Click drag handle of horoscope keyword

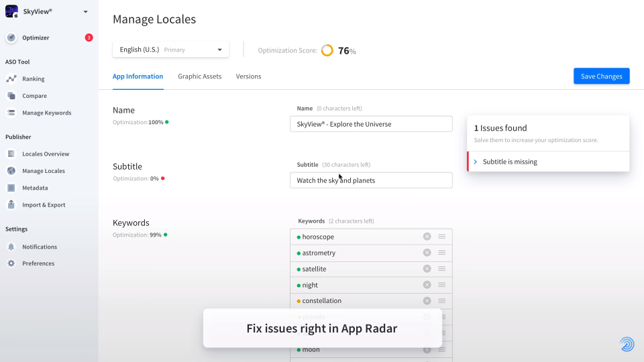pos(442,237)
